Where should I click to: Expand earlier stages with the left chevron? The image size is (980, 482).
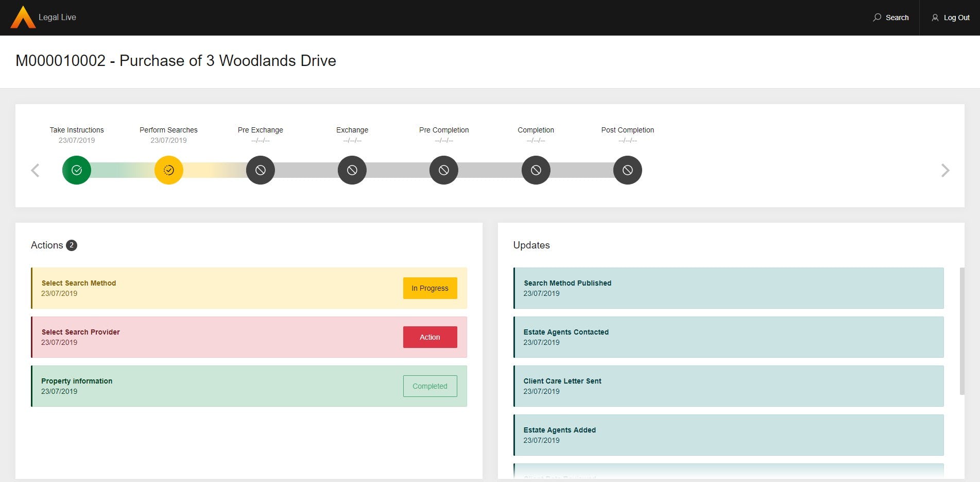[x=35, y=170]
